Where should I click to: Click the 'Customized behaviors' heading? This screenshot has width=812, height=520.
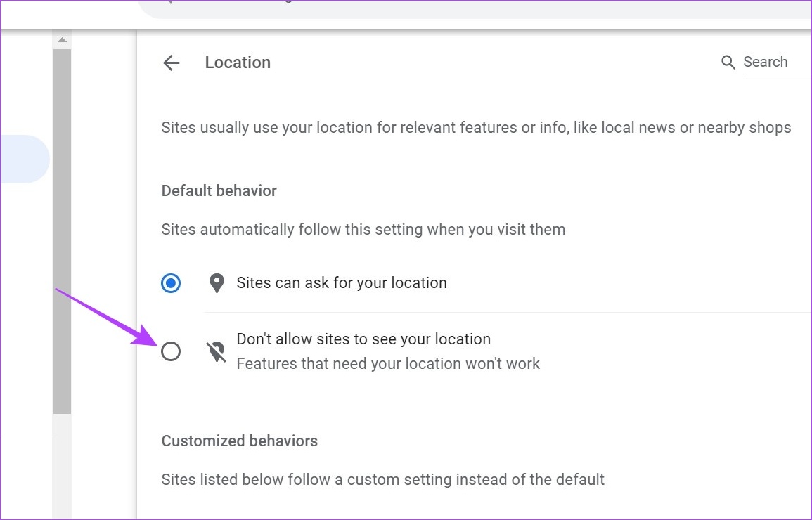[240, 441]
